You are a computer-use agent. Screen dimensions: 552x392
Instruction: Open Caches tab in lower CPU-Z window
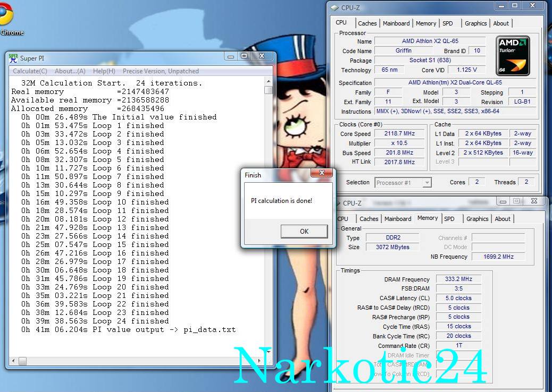[x=369, y=219]
